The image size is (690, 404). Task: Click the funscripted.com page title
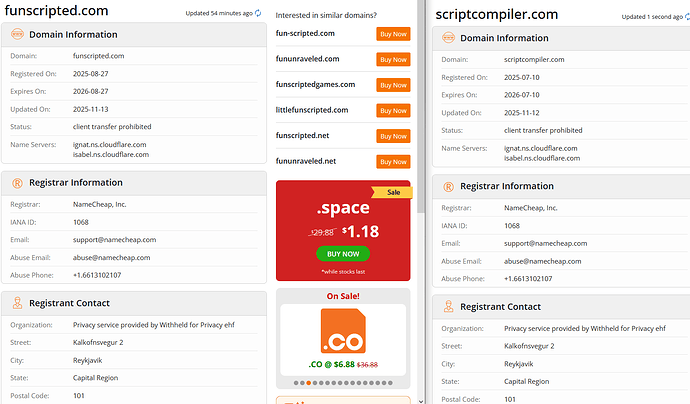click(56, 11)
